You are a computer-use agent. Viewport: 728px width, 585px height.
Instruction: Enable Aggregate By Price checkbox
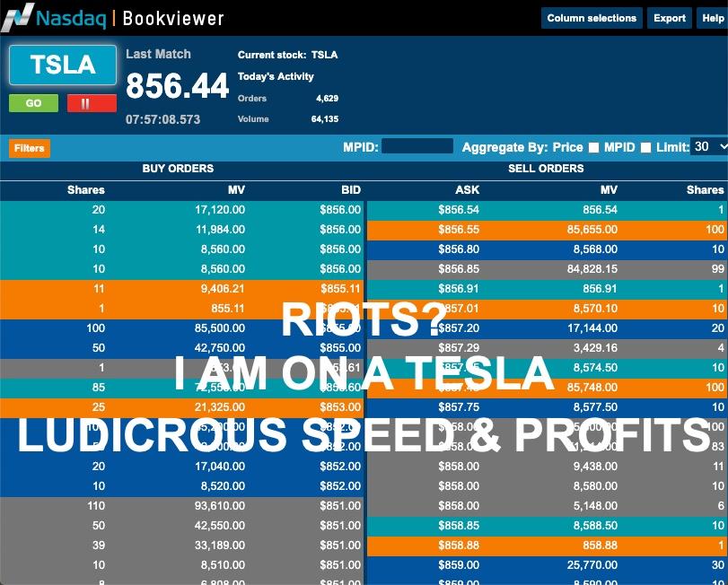(x=592, y=148)
